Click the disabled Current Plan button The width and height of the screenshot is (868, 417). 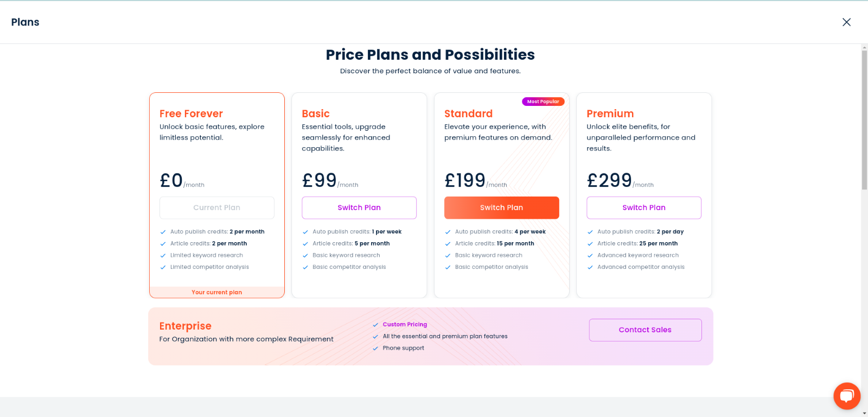click(216, 207)
